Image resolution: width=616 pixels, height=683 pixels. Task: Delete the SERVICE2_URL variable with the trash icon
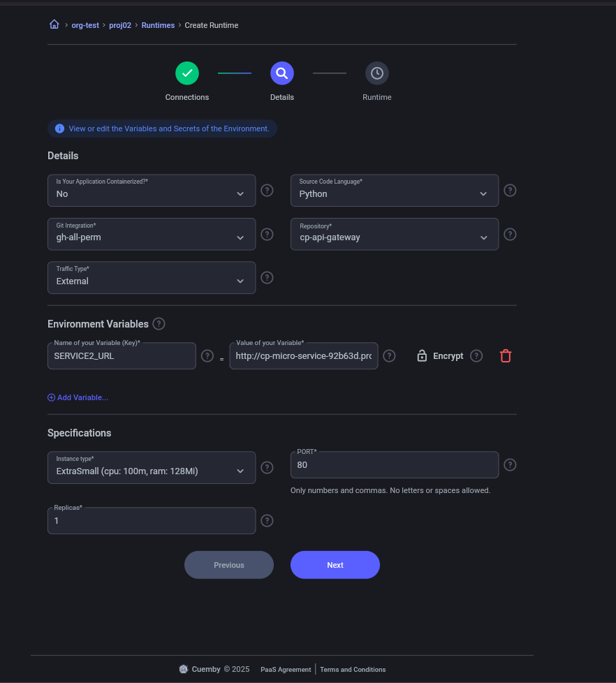(x=505, y=355)
